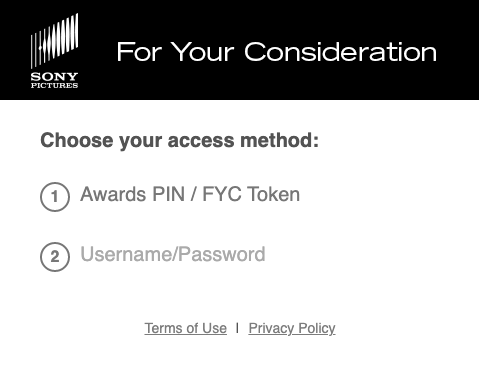Open the Privacy Policy link
The image size is (479, 367).
click(292, 329)
